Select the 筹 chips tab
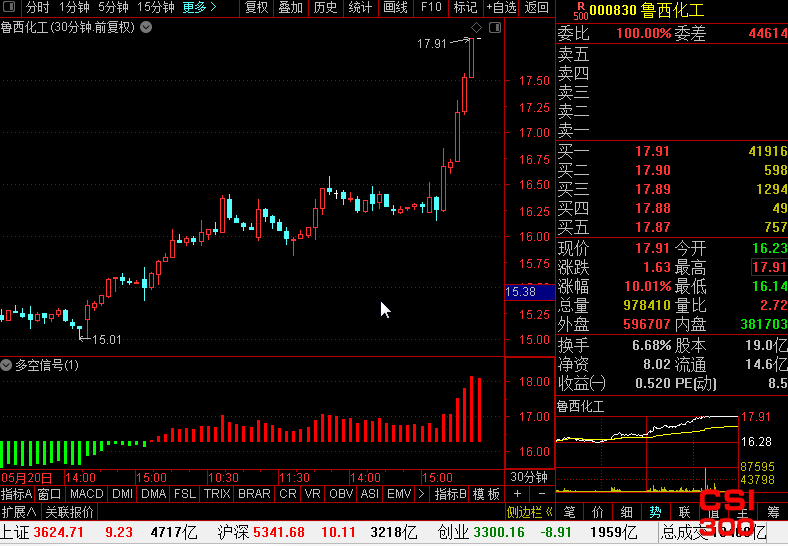 773,512
